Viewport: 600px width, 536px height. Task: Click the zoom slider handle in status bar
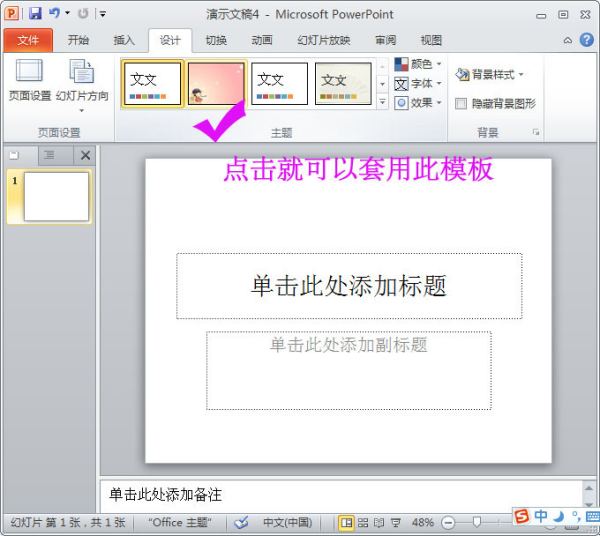[x=476, y=522]
